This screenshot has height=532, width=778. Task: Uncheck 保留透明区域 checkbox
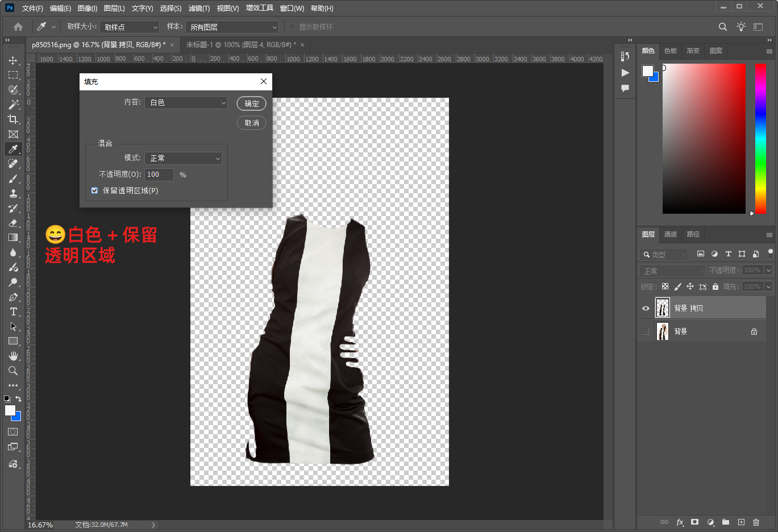[x=95, y=191]
